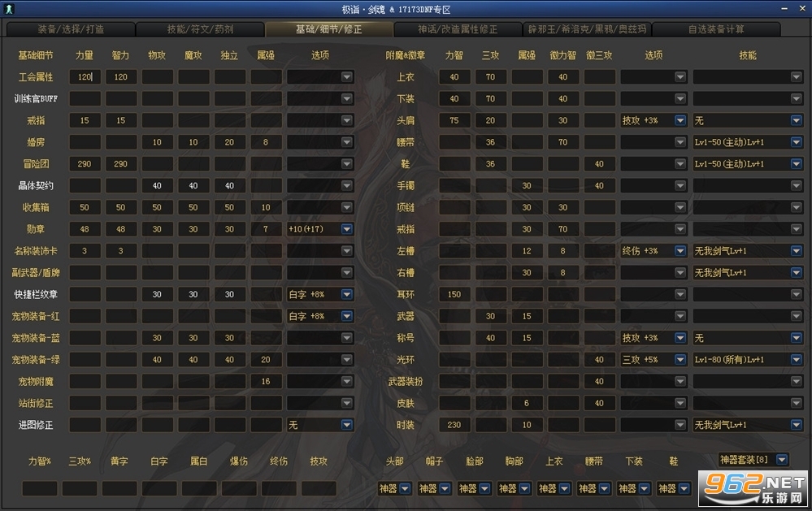Image resolution: width=812 pixels, height=511 pixels.
Task: Click the 皮肤 属强 field showing 6
Action: click(x=528, y=403)
